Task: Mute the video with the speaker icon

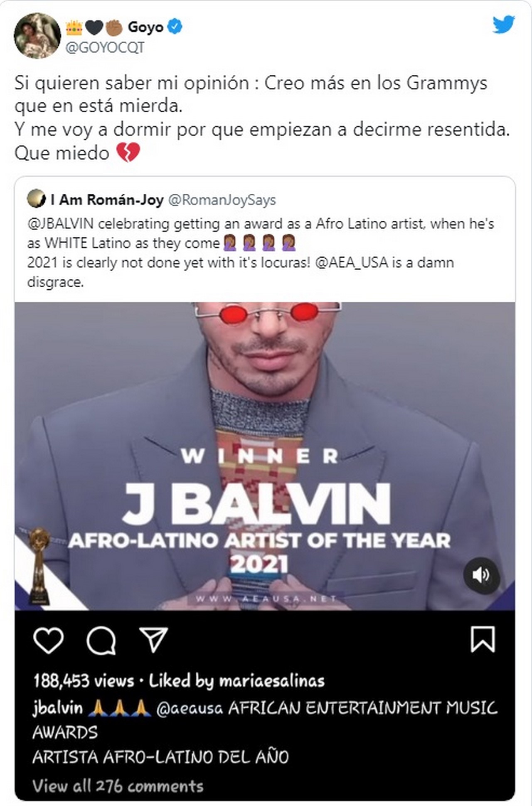Action: tap(481, 575)
